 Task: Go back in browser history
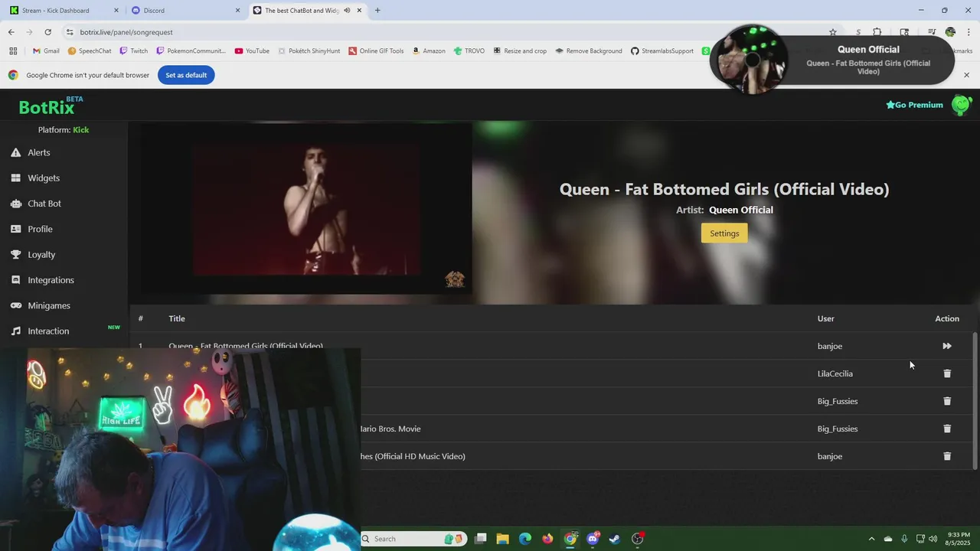[11, 32]
